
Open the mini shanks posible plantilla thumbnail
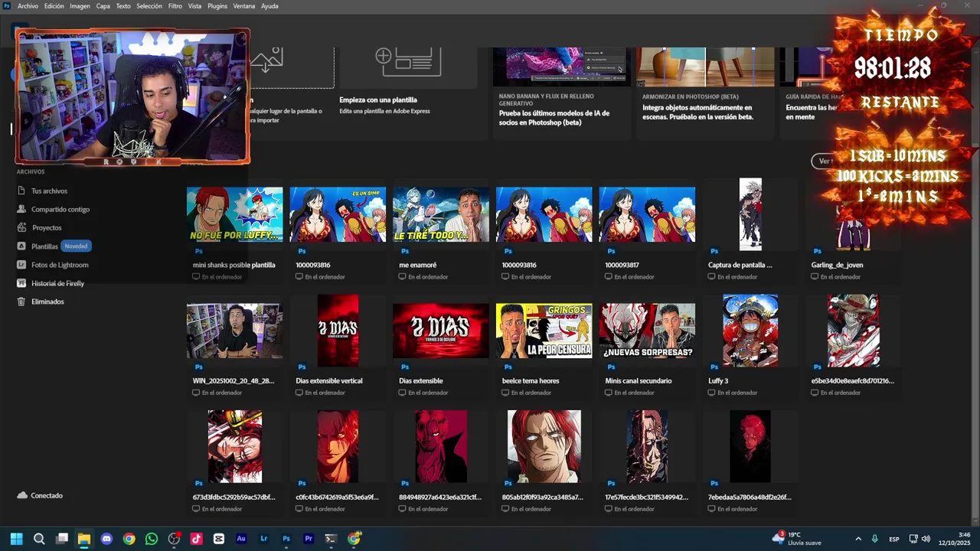[234, 214]
